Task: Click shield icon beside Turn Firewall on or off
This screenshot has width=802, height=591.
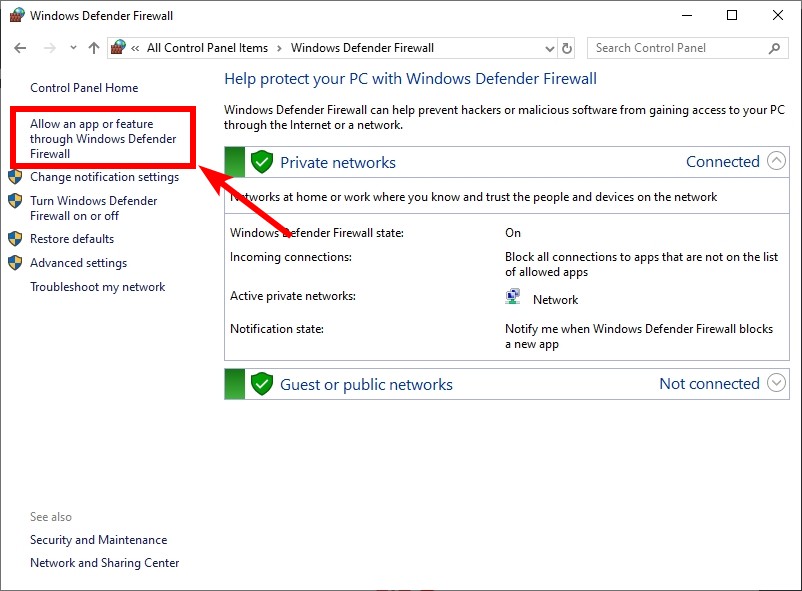Action: click(x=15, y=201)
